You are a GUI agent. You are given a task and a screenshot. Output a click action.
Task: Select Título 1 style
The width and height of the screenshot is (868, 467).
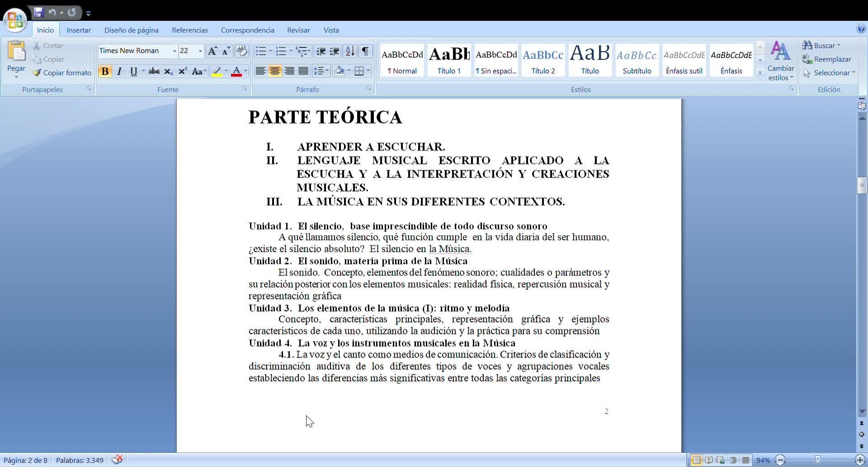pos(449,60)
